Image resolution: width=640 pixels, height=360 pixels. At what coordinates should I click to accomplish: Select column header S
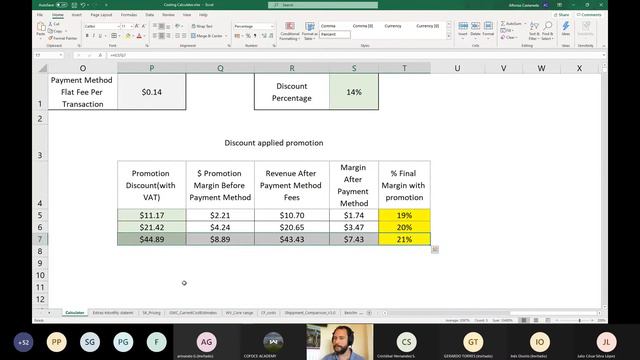[x=354, y=68]
